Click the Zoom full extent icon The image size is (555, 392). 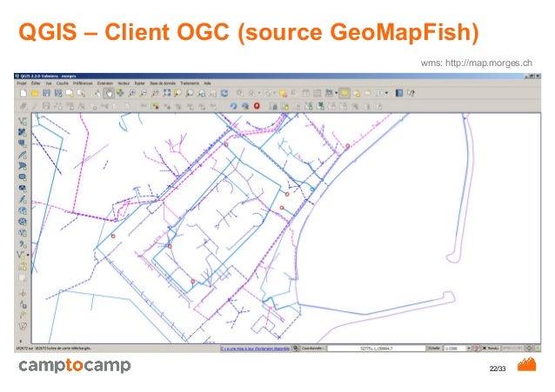coord(166,93)
